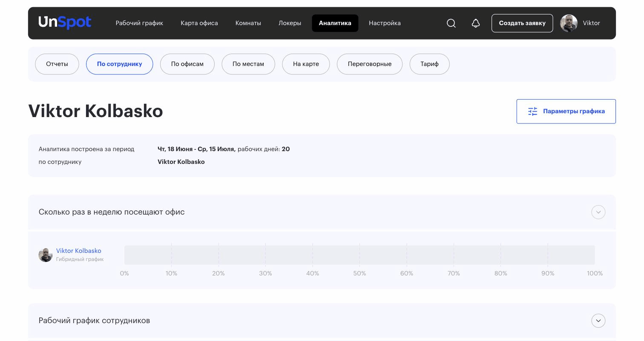Open the Viktor Kolbasko profile link
This screenshot has width=644, height=341.
(79, 251)
